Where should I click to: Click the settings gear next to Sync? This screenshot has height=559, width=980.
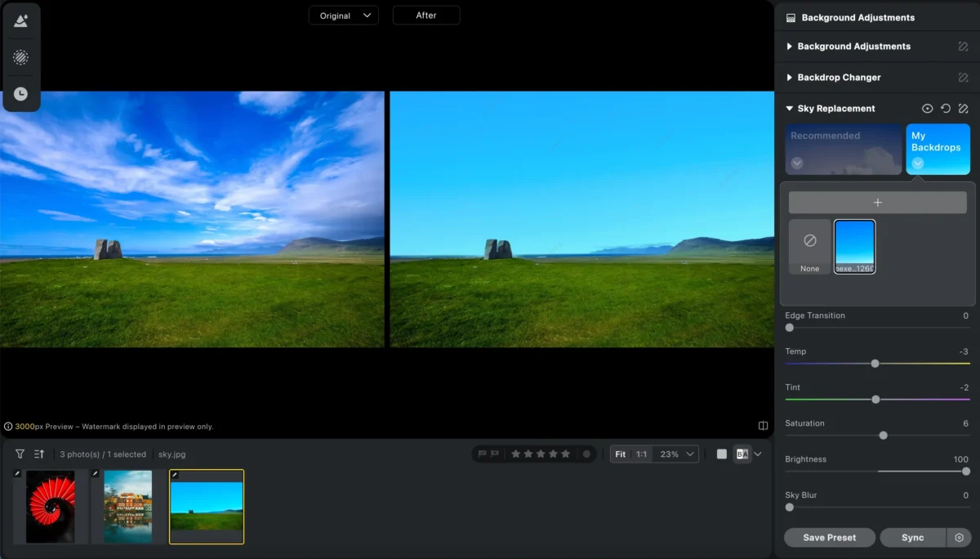click(x=959, y=538)
